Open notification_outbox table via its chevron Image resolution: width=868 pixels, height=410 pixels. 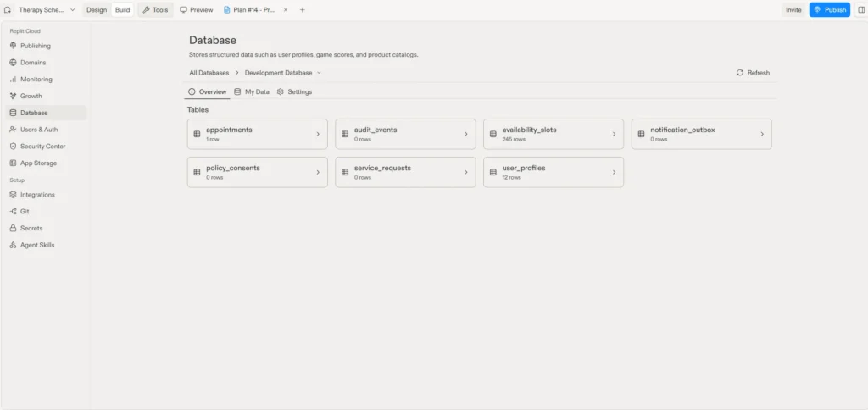tap(762, 134)
